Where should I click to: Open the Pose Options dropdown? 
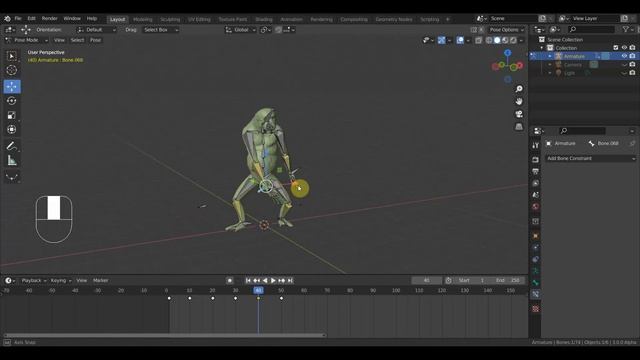pyautogui.click(x=507, y=30)
